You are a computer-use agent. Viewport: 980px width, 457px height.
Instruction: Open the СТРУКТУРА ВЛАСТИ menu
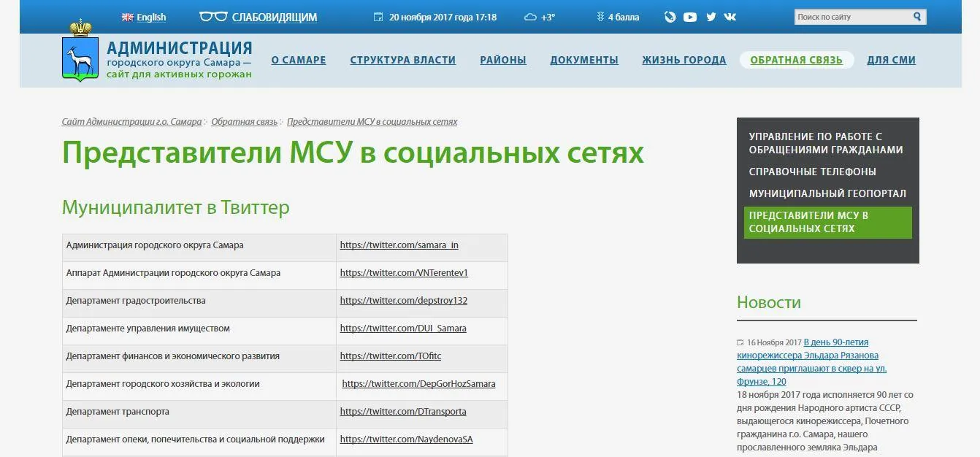402,60
